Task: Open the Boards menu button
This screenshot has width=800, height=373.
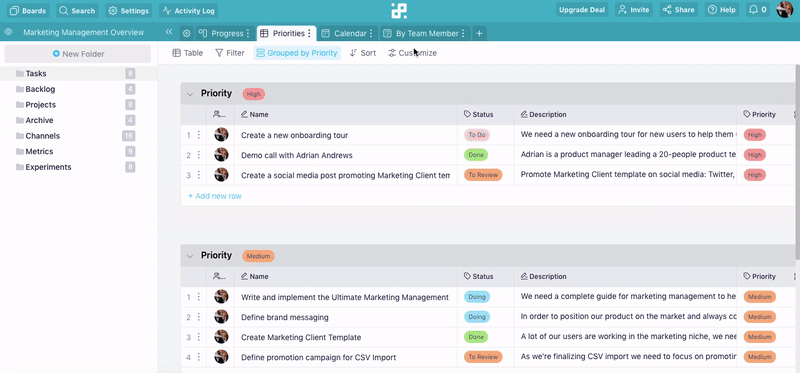Action: [28, 10]
